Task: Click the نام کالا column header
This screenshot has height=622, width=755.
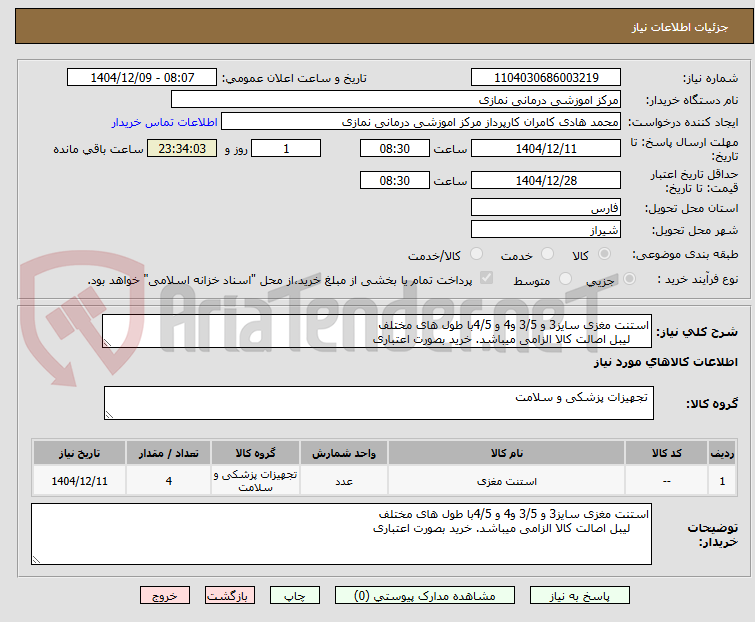Action: [x=507, y=453]
